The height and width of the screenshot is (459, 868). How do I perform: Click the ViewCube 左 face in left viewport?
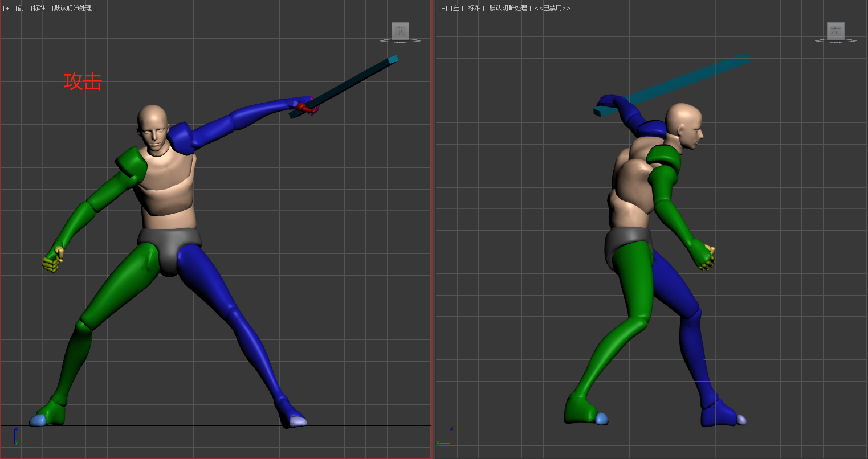836,31
